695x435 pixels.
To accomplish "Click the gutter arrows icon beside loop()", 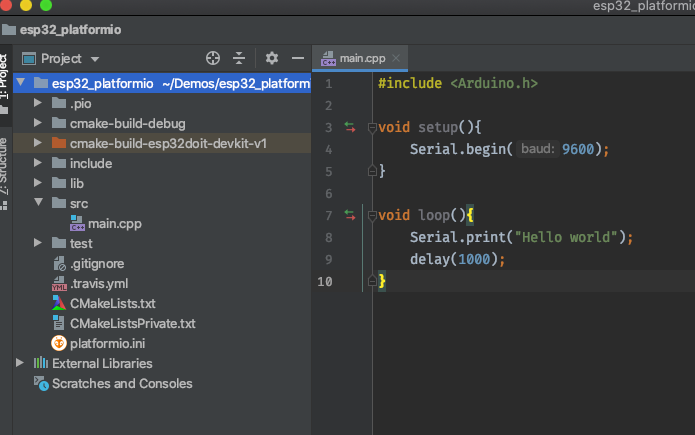I will pos(349,214).
